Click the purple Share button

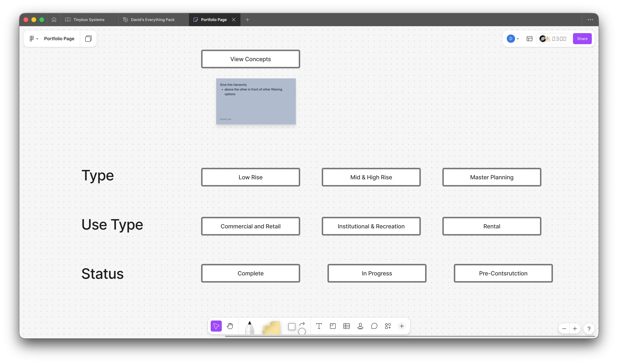(x=582, y=38)
